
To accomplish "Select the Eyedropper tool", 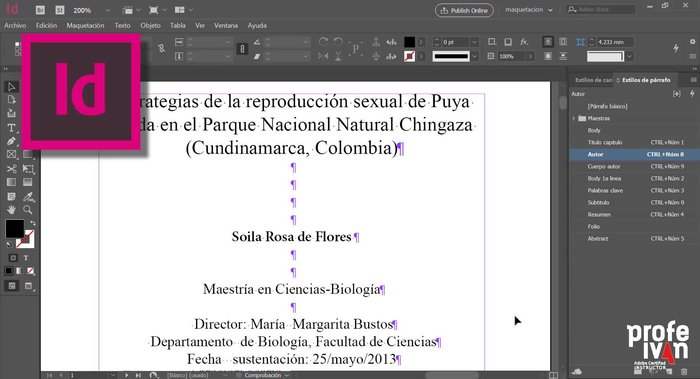I will (28, 197).
